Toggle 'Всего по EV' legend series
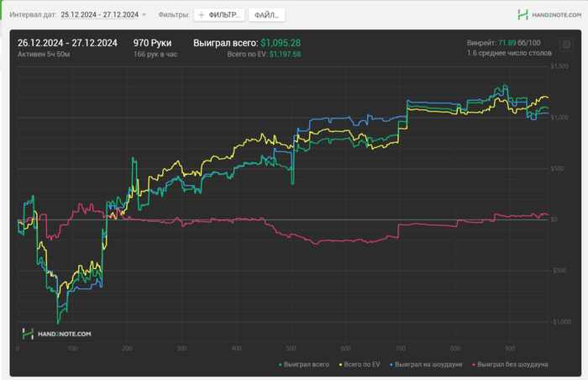Screen dimensions: 588x380 360,364
